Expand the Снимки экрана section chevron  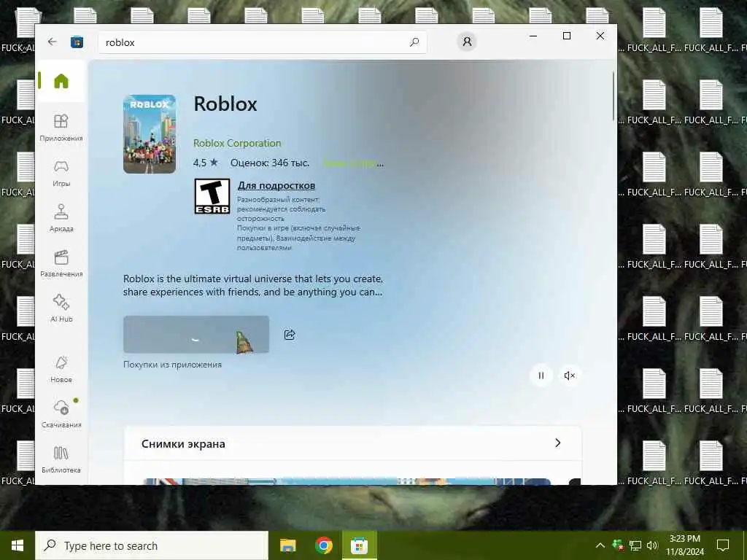coord(558,443)
